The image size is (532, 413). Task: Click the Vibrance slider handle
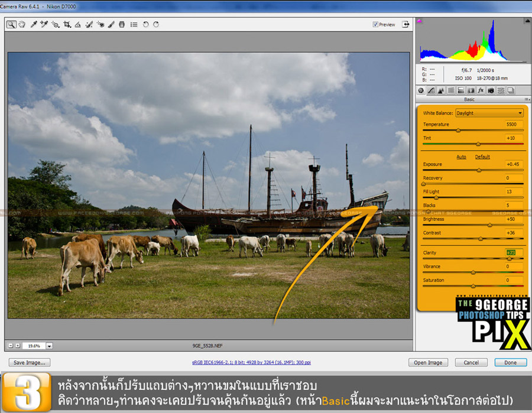(473, 272)
